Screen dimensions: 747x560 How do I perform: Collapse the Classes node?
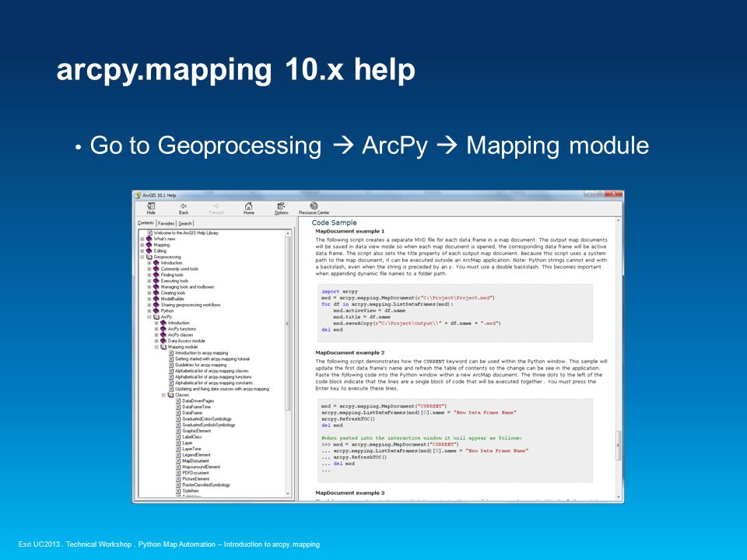pos(163,395)
